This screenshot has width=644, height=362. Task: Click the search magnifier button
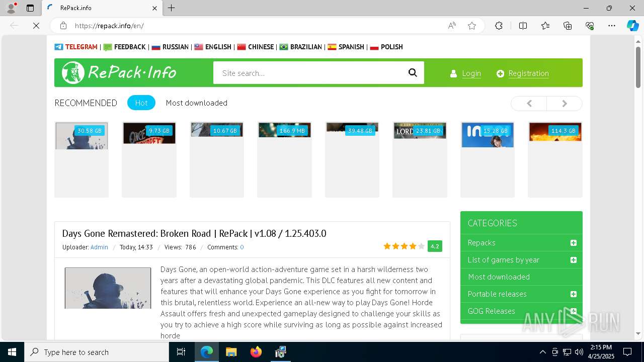pos(413,73)
